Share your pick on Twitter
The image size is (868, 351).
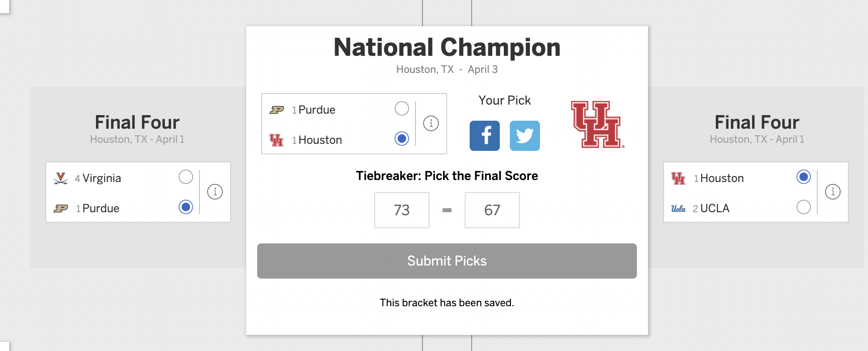point(525,136)
